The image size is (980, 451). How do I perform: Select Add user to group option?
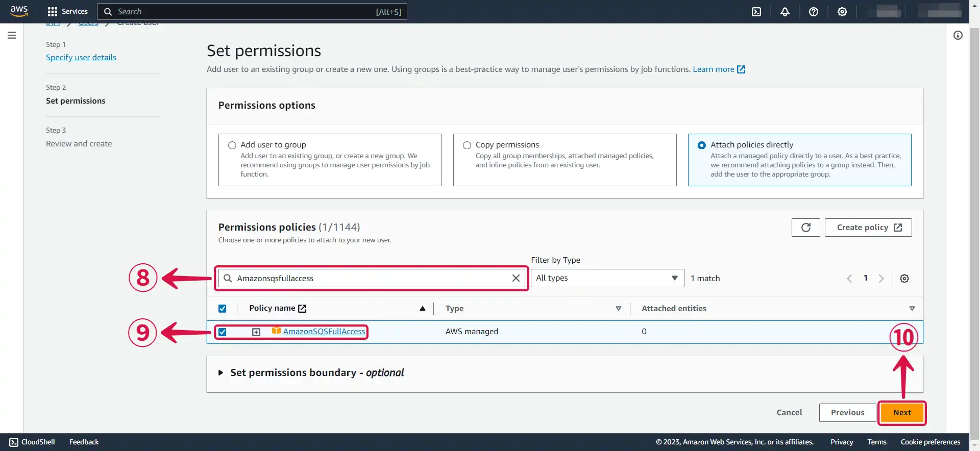[232, 145]
